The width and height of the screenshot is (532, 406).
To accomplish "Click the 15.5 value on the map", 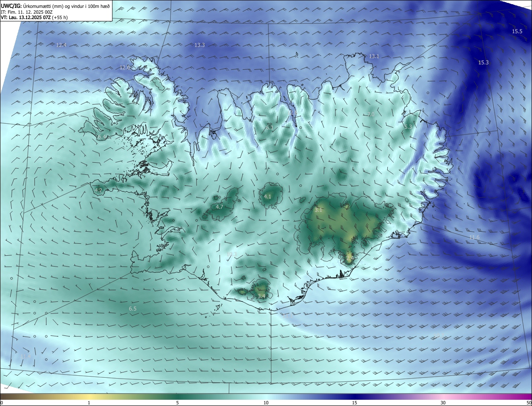I will tap(517, 32).
